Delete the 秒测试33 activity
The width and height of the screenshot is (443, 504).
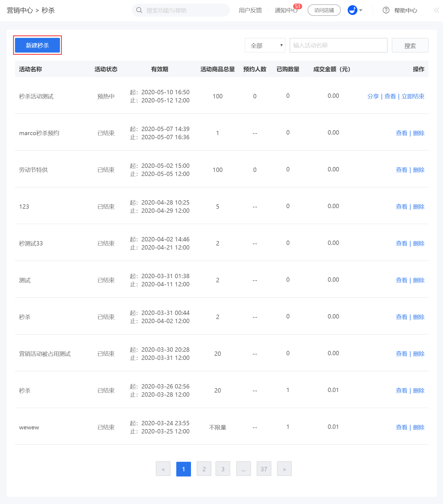[x=418, y=243]
